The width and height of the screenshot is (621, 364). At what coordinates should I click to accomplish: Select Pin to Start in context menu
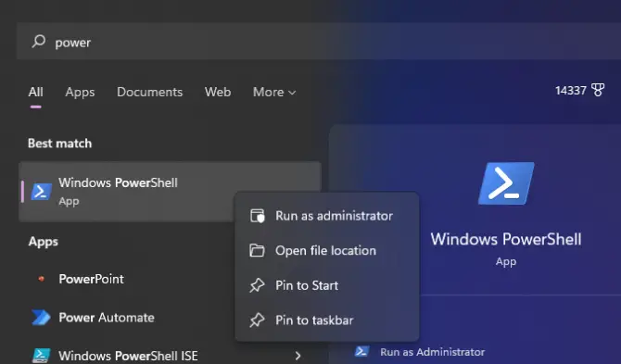tap(327, 285)
